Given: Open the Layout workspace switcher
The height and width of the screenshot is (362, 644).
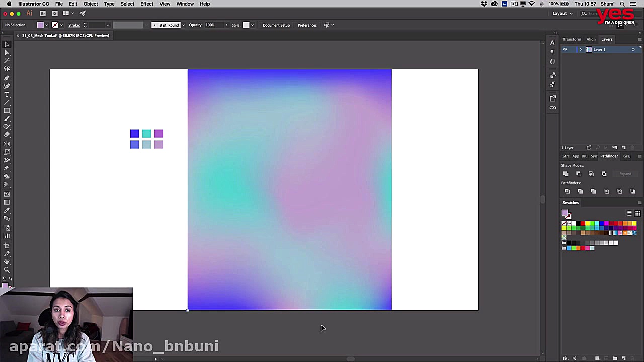Looking at the screenshot, I should pyautogui.click(x=562, y=13).
